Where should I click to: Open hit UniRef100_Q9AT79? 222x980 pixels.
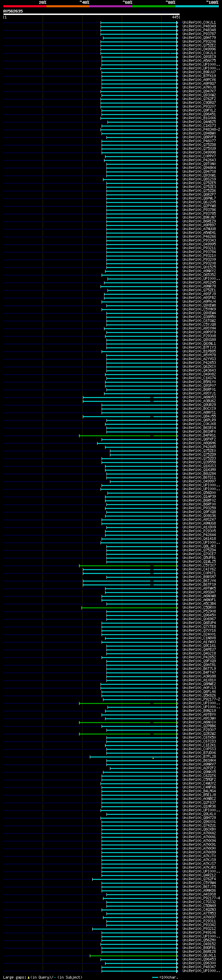[199, 38]
